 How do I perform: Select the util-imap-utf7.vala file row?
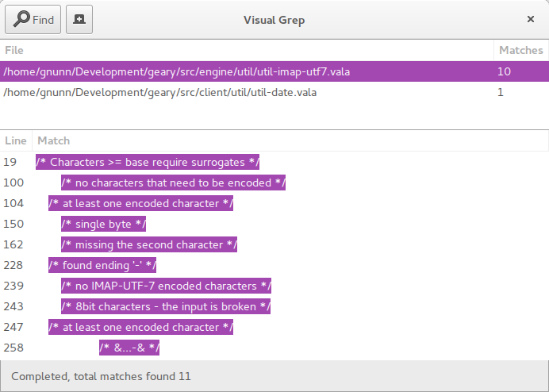[274, 71]
